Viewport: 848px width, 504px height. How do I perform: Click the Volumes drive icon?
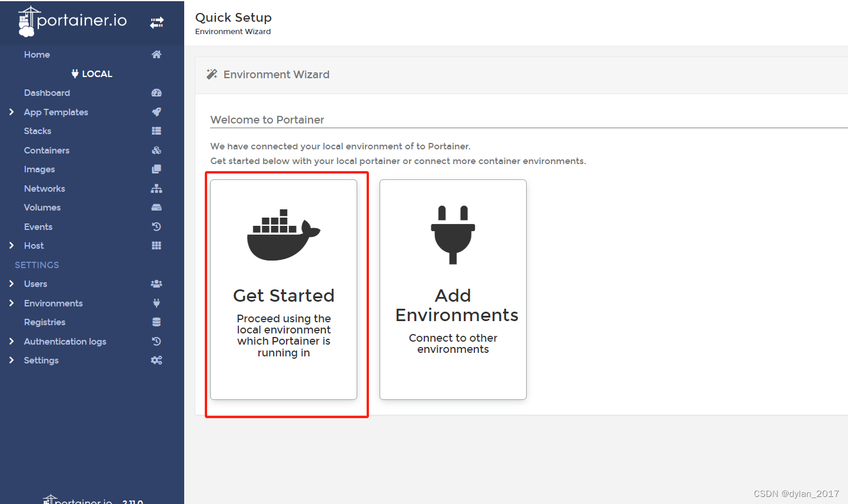(x=157, y=208)
